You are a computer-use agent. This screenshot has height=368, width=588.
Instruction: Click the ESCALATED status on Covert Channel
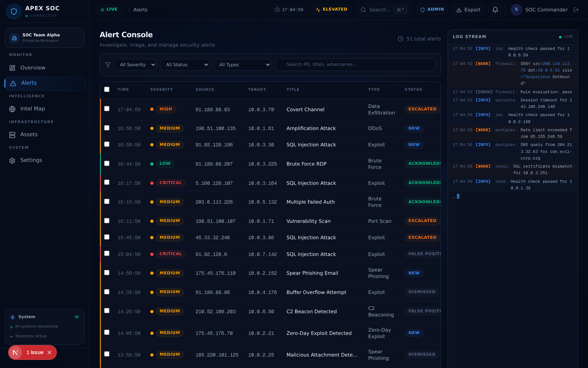(x=422, y=109)
